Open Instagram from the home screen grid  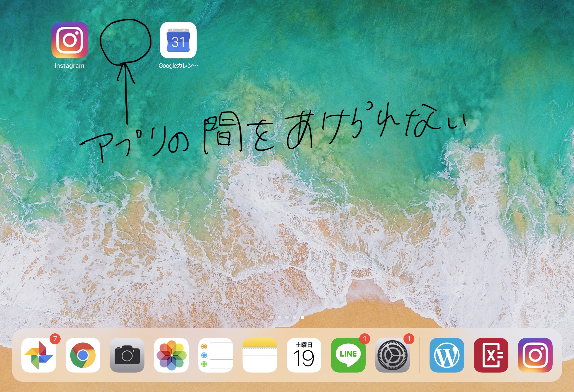(69, 40)
